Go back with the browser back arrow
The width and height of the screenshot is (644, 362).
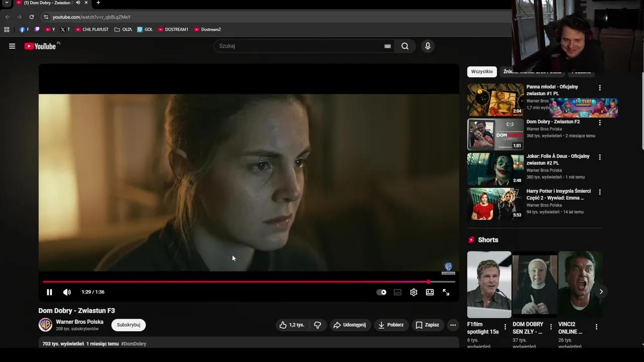click(7, 17)
